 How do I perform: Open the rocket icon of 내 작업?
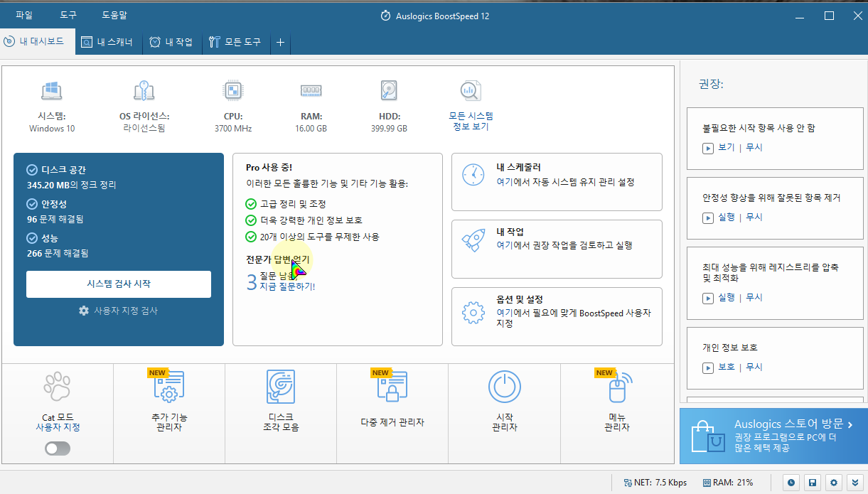click(x=473, y=240)
